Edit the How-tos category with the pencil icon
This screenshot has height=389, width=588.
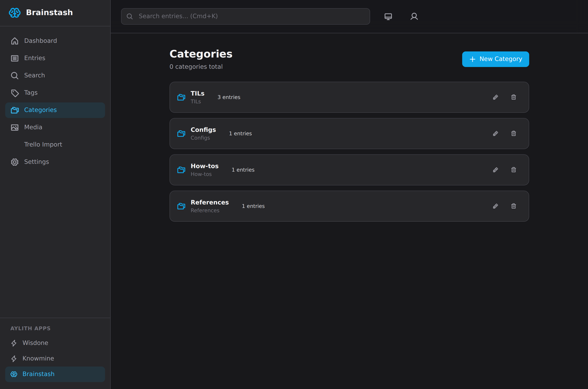point(495,170)
